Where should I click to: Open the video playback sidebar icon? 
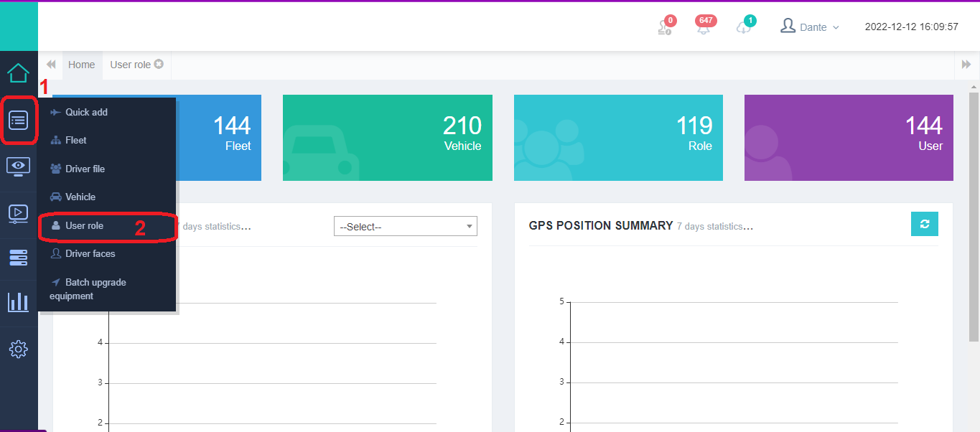19,213
